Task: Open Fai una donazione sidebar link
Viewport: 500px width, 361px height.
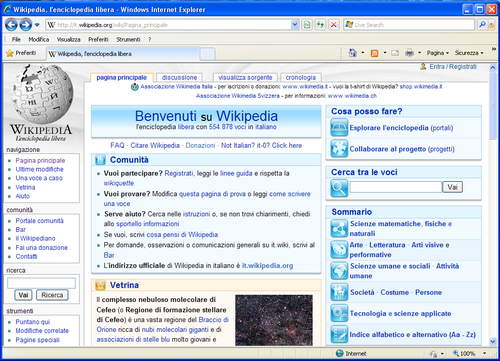Action: pyautogui.click(x=42, y=248)
